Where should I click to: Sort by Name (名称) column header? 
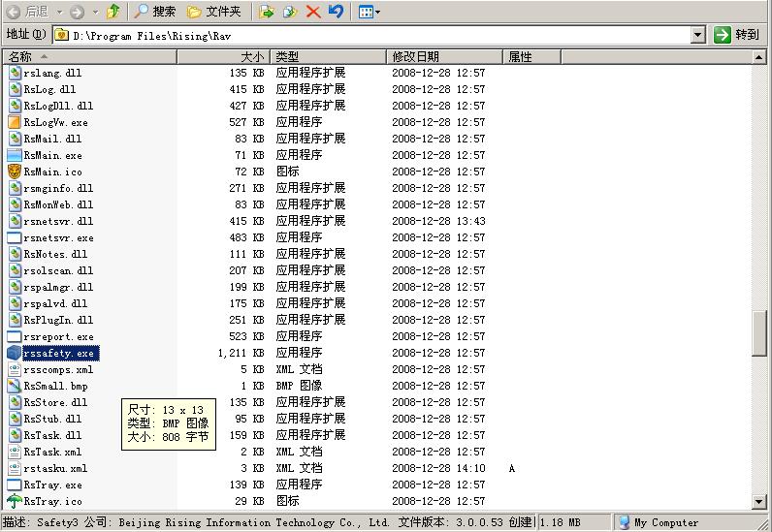89,56
